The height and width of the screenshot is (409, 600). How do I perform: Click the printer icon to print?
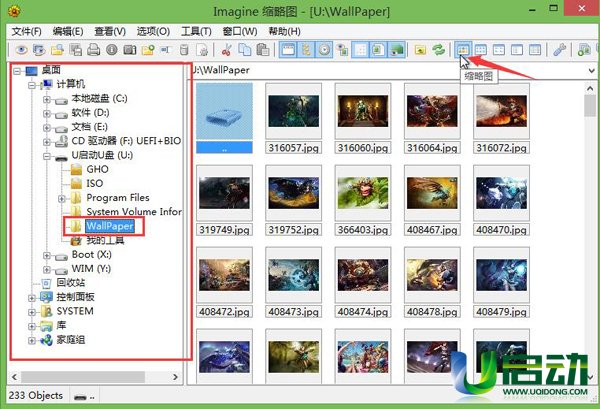click(93, 50)
